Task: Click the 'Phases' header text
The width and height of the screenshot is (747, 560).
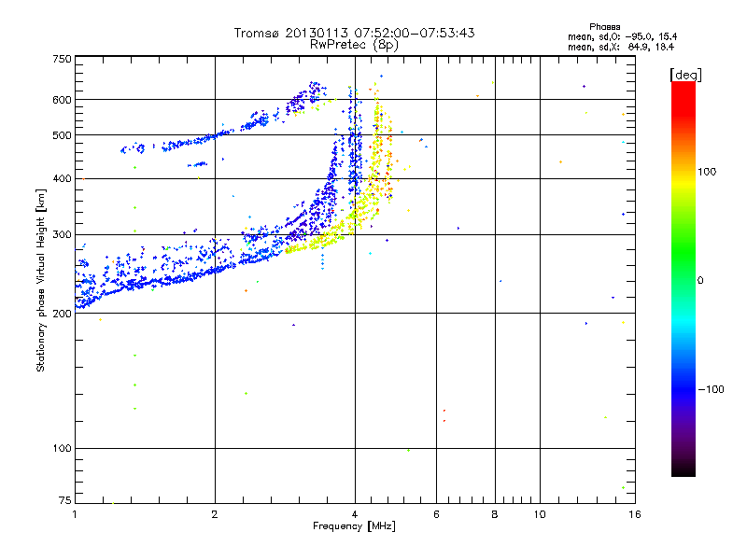Action: [604, 27]
